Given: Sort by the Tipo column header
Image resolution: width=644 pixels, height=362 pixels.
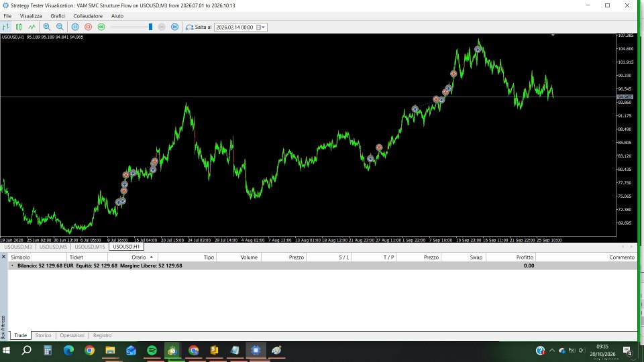Looking at the screenshot, I should (187, 257).
